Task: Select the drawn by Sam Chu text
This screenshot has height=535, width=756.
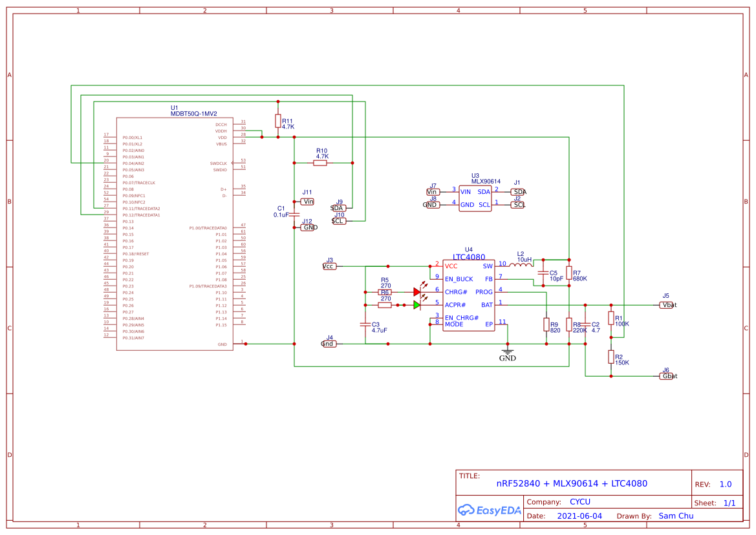Action: 676,516
